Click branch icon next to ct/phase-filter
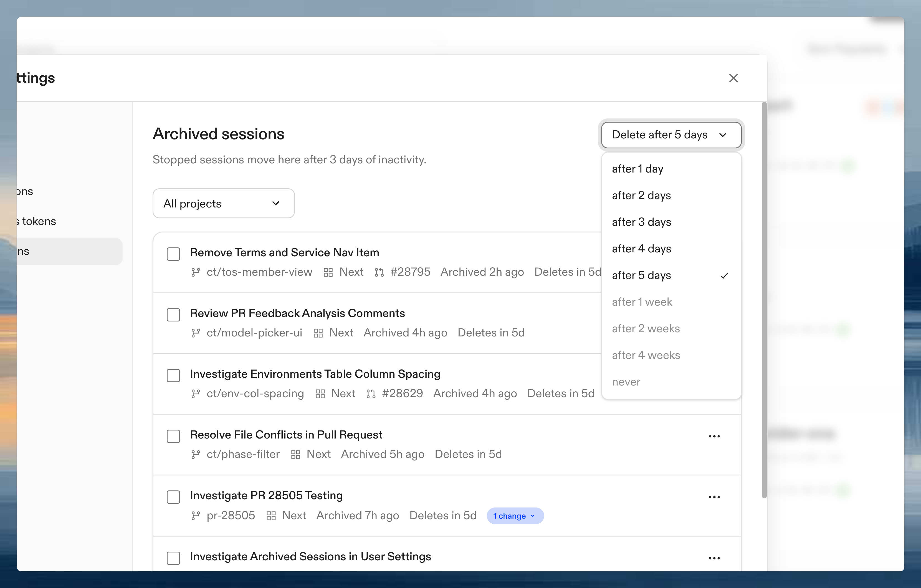 click(x=196, y=455)
